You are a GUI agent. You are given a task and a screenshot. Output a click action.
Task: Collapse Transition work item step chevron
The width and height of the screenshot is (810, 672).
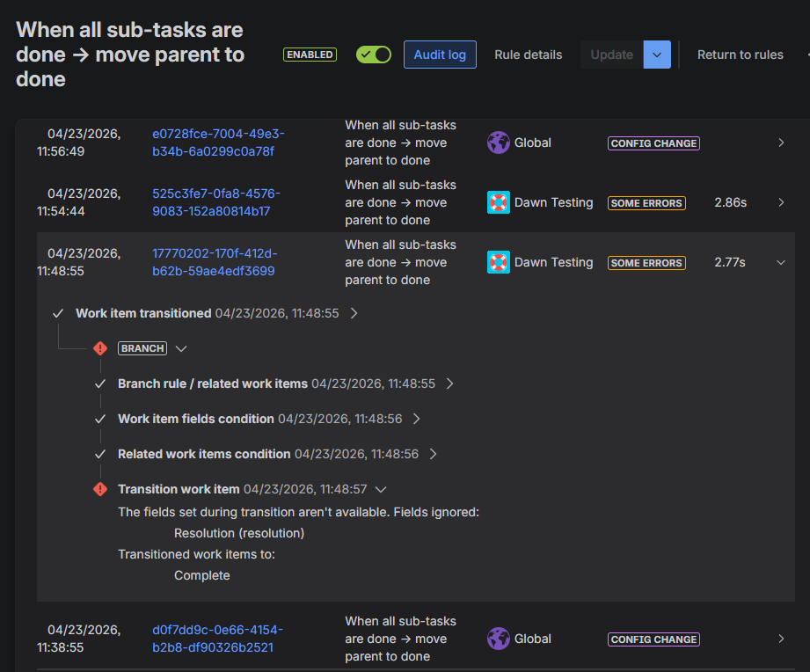(381, 489)
